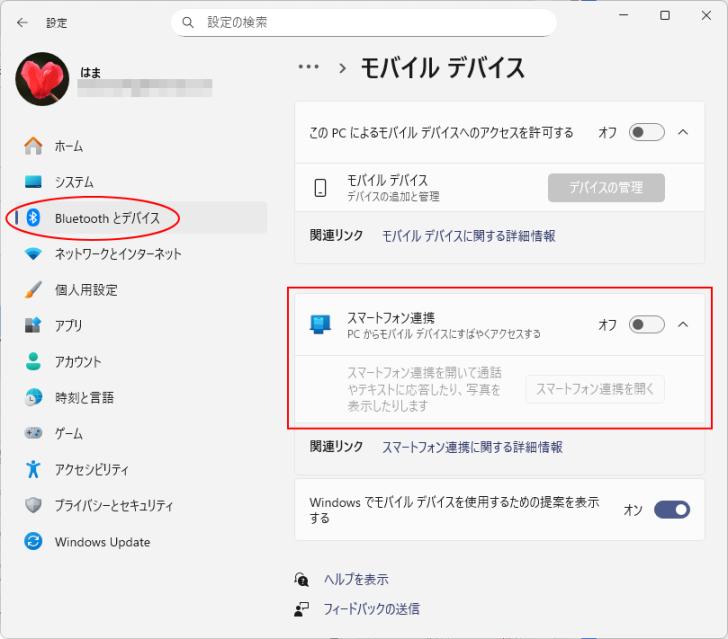
Task: Click the デバイスの追加と管理 subtitle
Action: coord(393,196)
